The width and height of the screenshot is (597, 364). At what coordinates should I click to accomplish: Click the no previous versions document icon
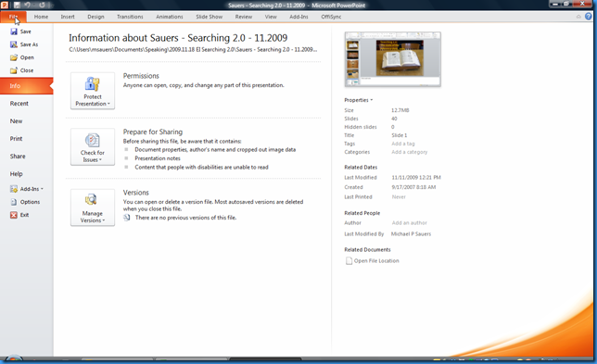pos(127,218)
